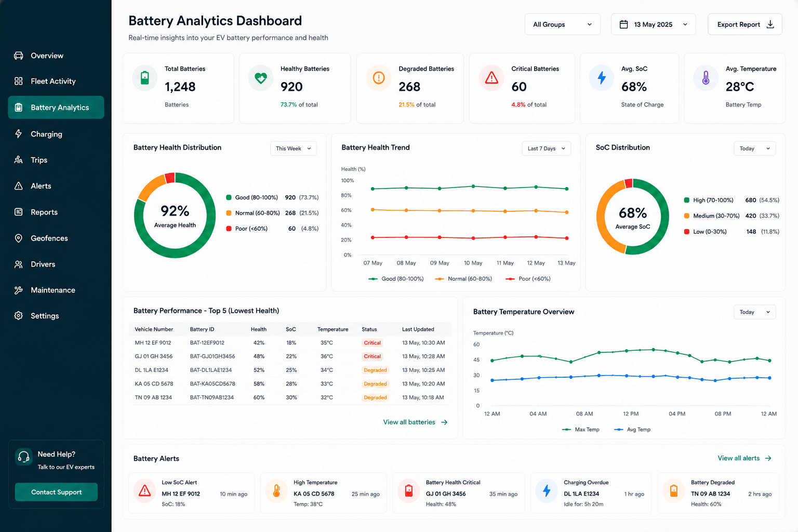
Task: Click the Alerts triangle sidebar icon
Action: click(19, 186)
